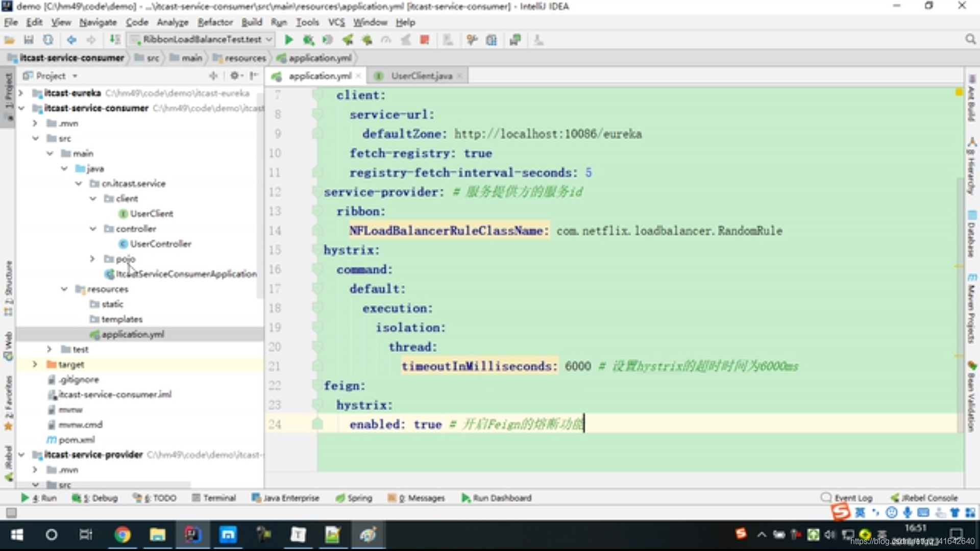Navigate forward with the grey arrow
The image size is (980, 551).
point(91,40)
